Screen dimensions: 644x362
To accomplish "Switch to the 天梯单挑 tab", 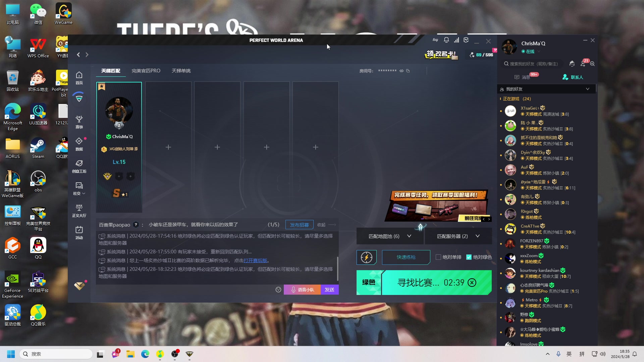I will click(x=181, y=71).
